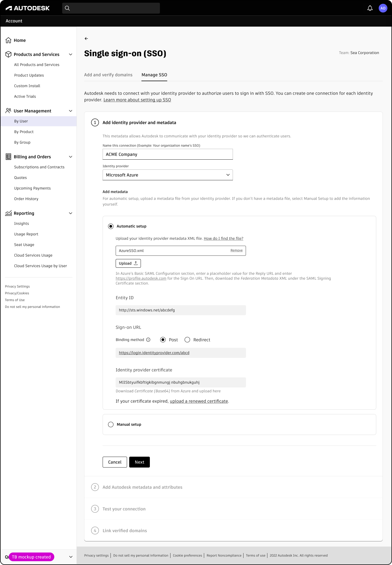Viewport: 392px width, 565px height.
Task: Click the Cancel button
Action: pyautogui.click(x=115, y=462)
